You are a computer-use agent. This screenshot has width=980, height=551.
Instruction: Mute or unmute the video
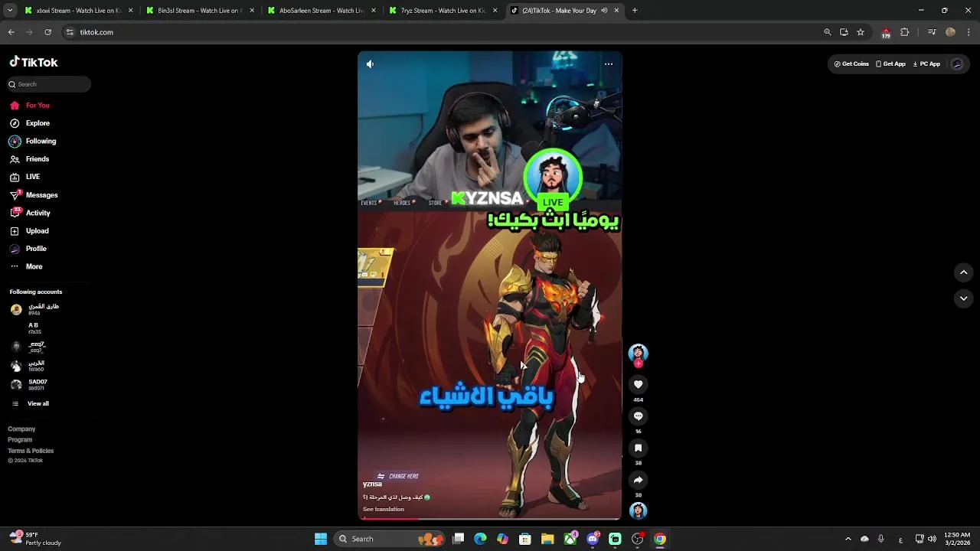pyautogui.click(x=370, y=64)
